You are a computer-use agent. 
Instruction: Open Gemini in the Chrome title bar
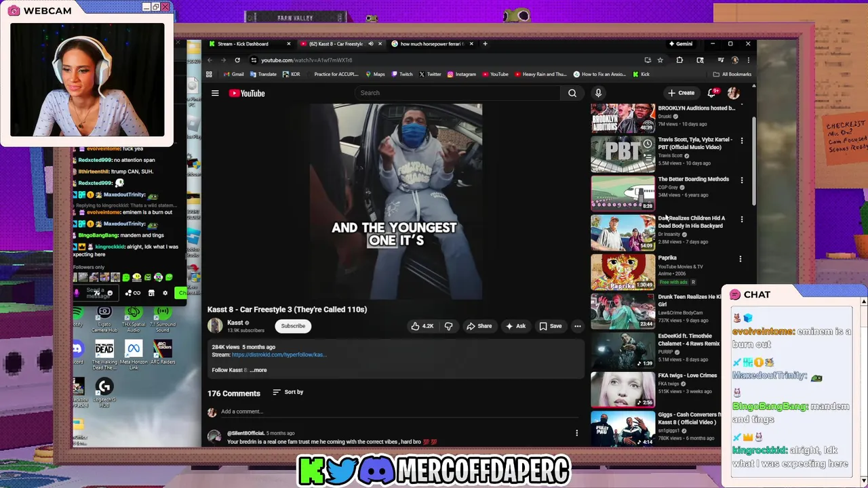click(x=680, y=44)
